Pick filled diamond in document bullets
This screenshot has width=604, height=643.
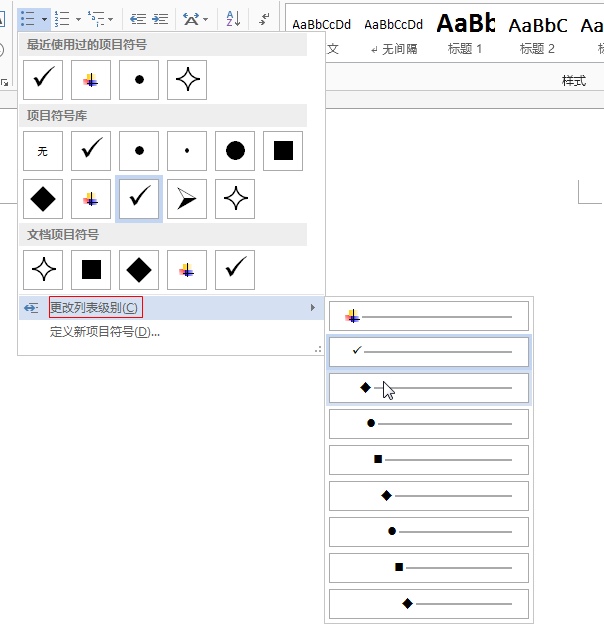click(x=139, y=270)
